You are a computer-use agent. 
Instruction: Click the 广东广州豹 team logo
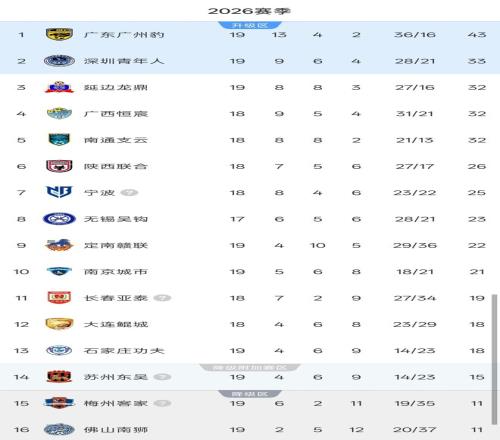point(59,34)
